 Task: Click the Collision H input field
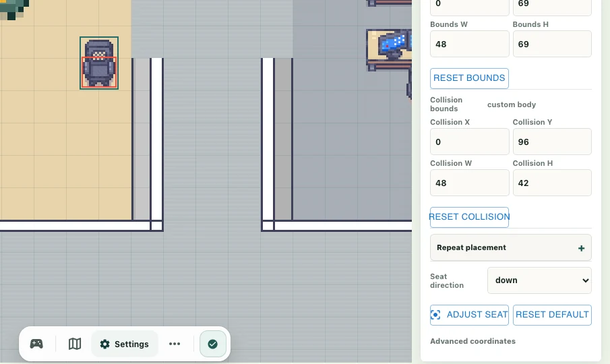tap(552, 183)
